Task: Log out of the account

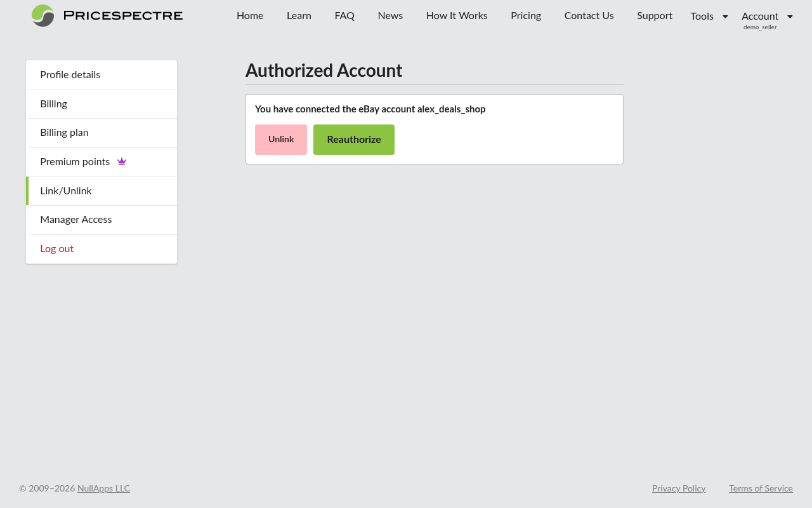Action: [56, 249]
